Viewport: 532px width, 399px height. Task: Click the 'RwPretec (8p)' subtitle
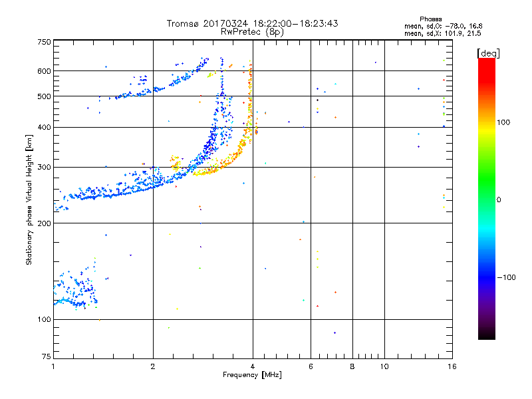[x=253, y=32]
